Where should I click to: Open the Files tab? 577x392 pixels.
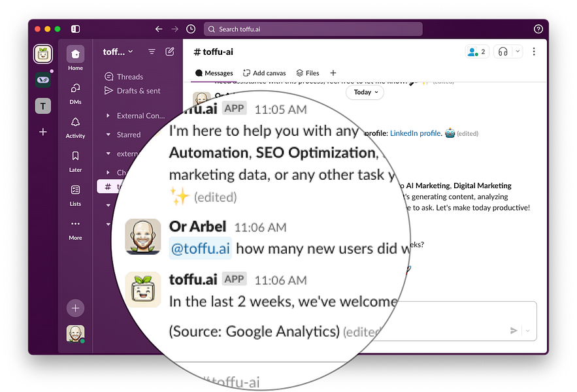coord(308,73)
